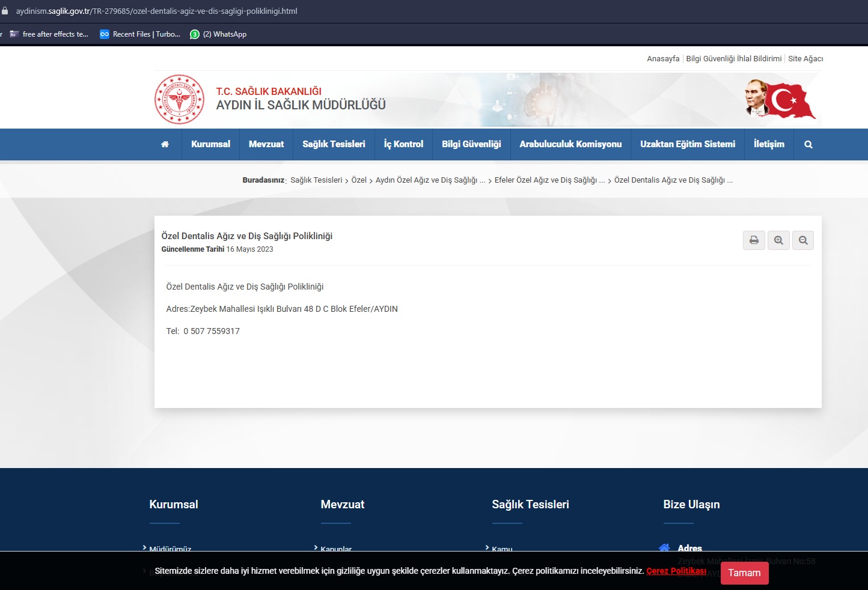Viewport: 868px width, 590px height.
Task: Click the zoom out text icon
Action: [803, 240]
